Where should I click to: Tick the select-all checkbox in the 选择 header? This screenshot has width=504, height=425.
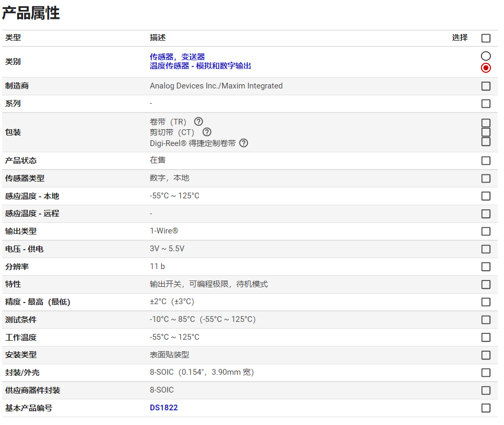click(486, 38)
